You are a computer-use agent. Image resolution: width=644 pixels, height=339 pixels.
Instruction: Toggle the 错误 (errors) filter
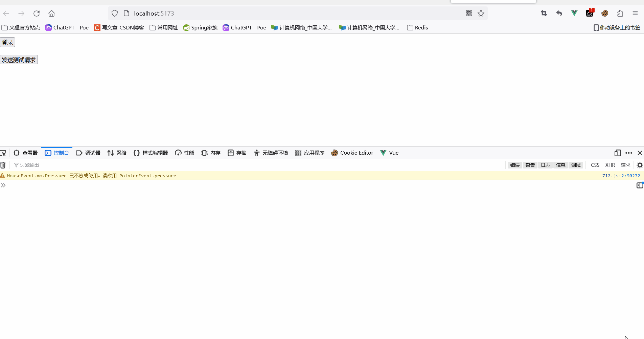point(515,165)
